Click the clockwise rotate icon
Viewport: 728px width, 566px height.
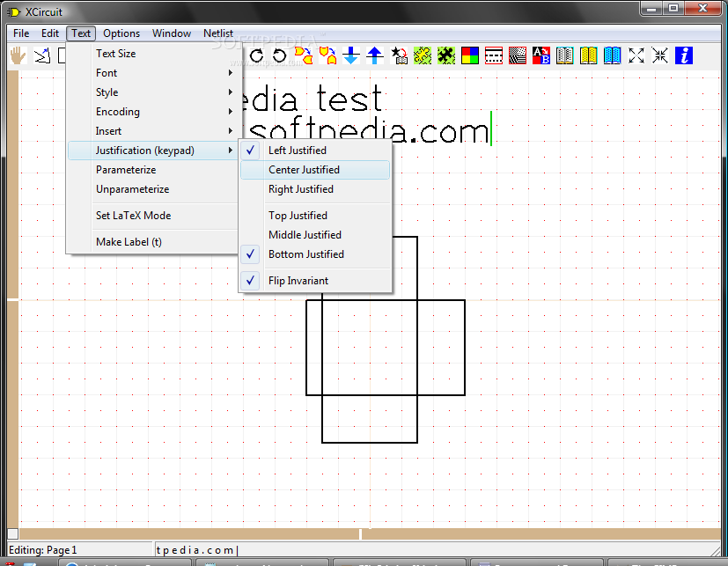[x=256, y=55]
